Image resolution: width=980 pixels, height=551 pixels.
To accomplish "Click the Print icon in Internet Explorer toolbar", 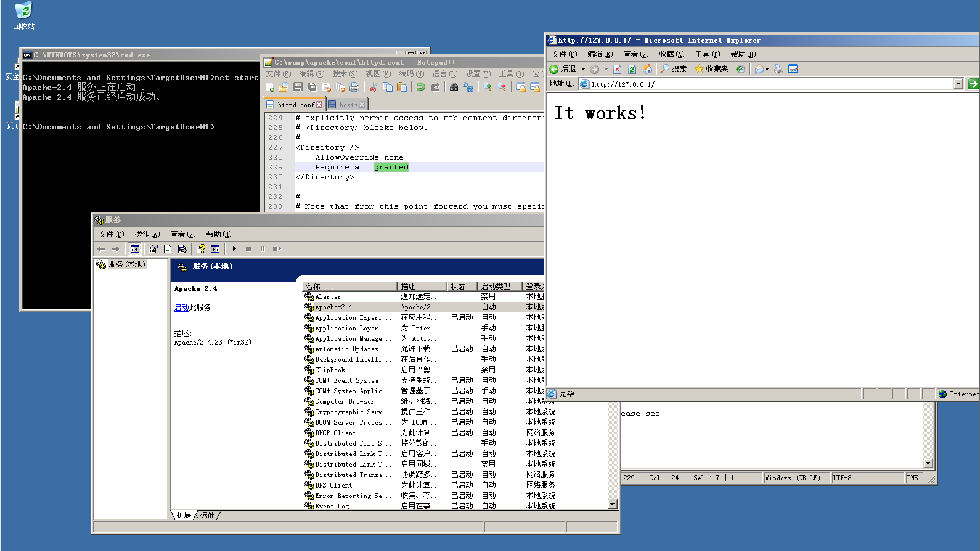I will (778, 69).
